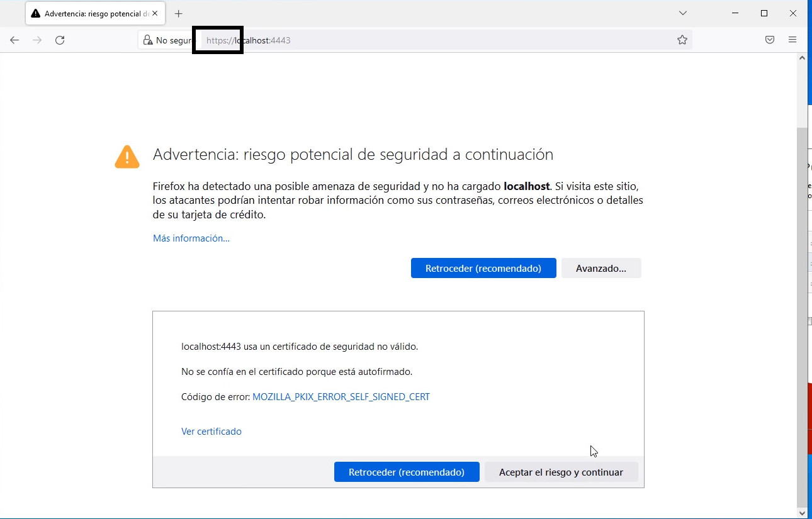
Task: Click the upper Retroceder (recomendado) button
Action: (x=483, y=268)
